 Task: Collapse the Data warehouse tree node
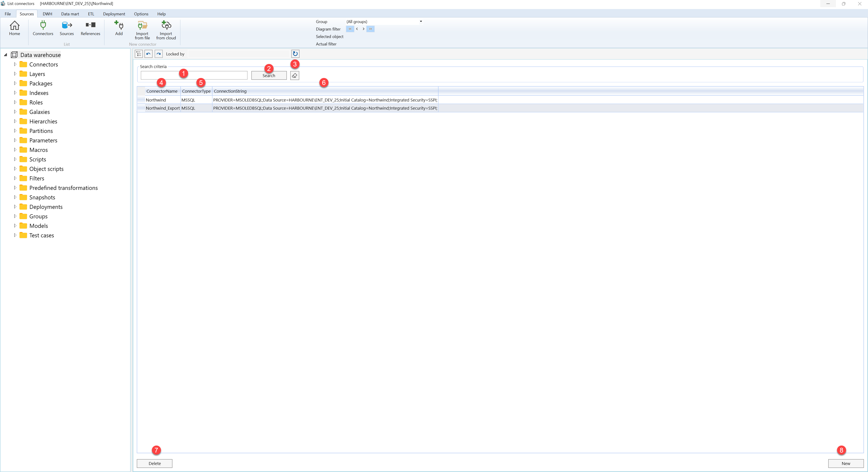5,54
